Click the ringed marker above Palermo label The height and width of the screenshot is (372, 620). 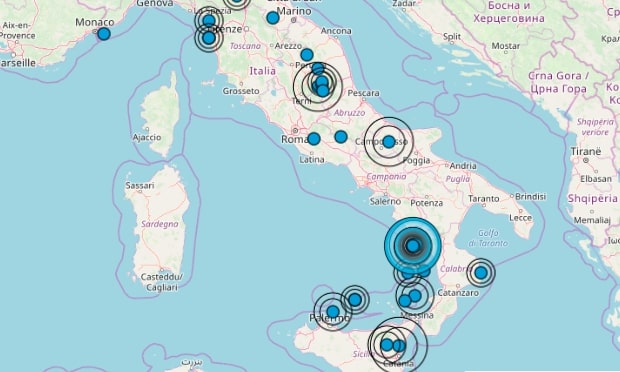coord(333,312)
